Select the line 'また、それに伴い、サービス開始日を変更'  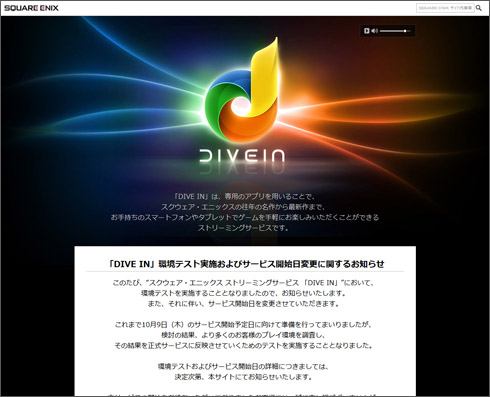[x=243, y=304]
